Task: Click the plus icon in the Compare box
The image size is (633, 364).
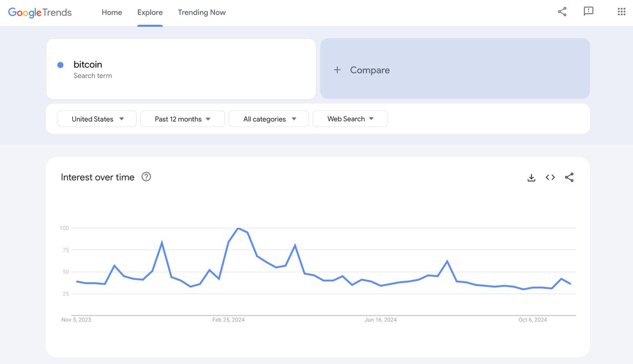Action: tap(337, 70)
